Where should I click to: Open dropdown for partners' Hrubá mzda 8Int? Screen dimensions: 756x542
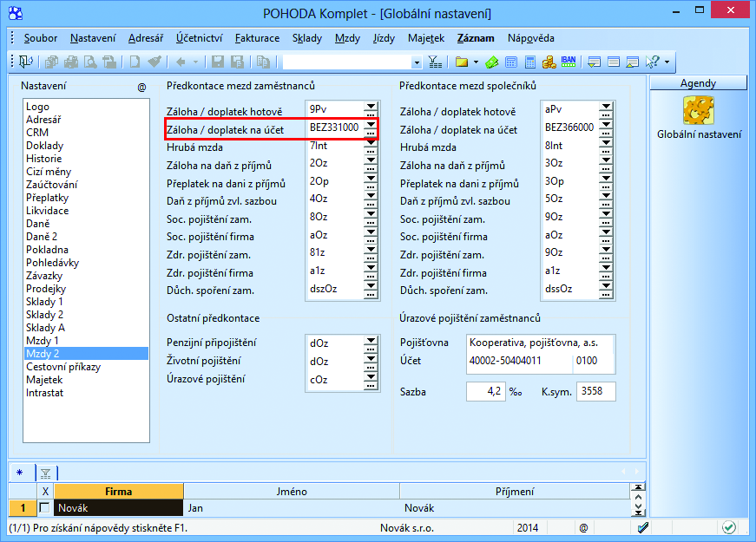click(x=606, y=142)
